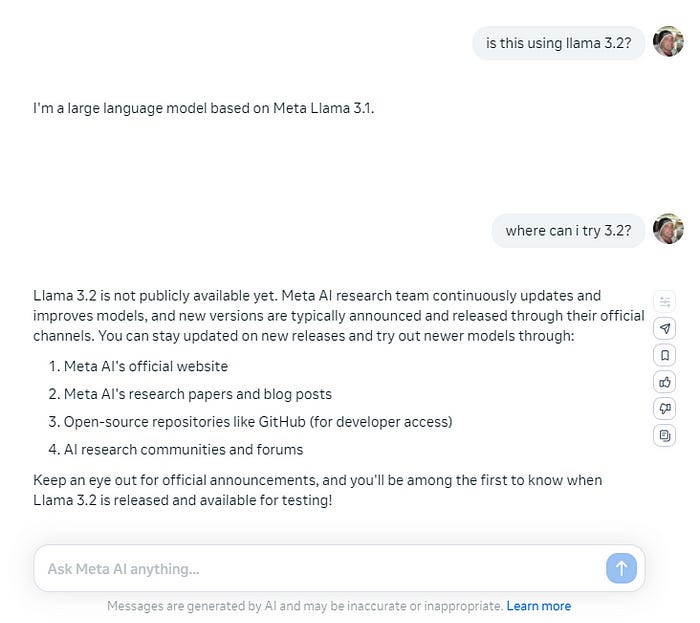Give the response a thumbs down

pos(664,408)
